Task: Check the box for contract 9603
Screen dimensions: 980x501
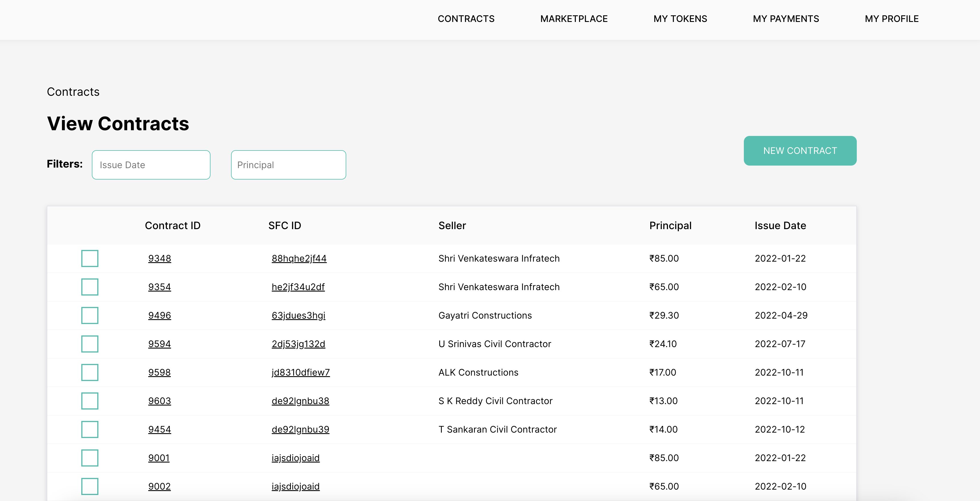Action: [x=90, y=401]
